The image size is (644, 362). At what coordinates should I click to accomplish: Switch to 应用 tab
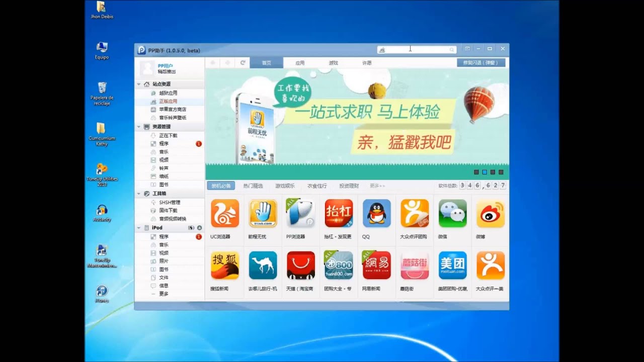300,63
